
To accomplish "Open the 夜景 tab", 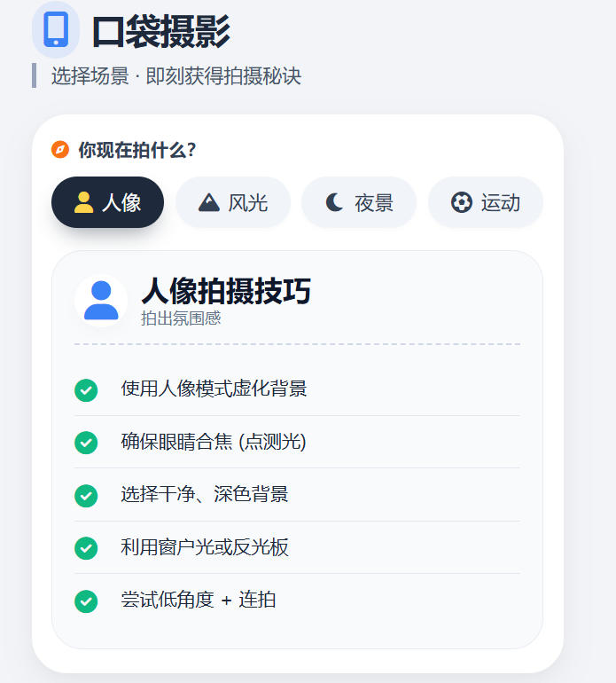I will pos(359,203).
